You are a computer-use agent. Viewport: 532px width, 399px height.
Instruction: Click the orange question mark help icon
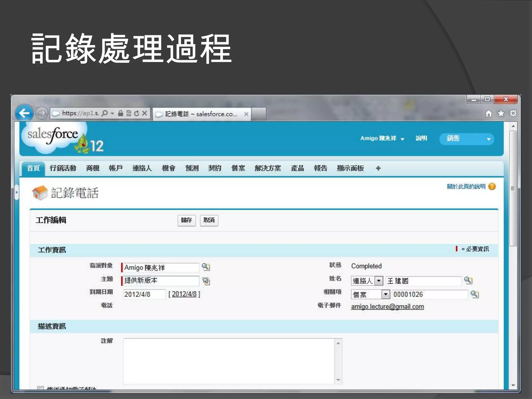coord(492,187)
